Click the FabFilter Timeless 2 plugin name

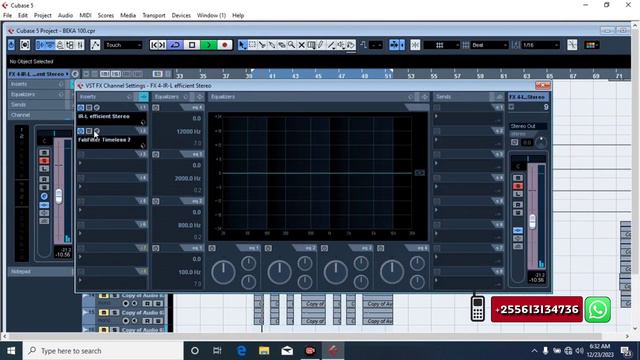tap(104, 140)
